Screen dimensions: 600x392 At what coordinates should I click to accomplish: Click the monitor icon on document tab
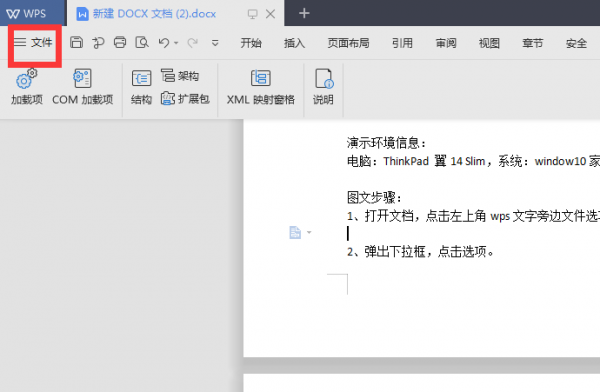[252, 14]
